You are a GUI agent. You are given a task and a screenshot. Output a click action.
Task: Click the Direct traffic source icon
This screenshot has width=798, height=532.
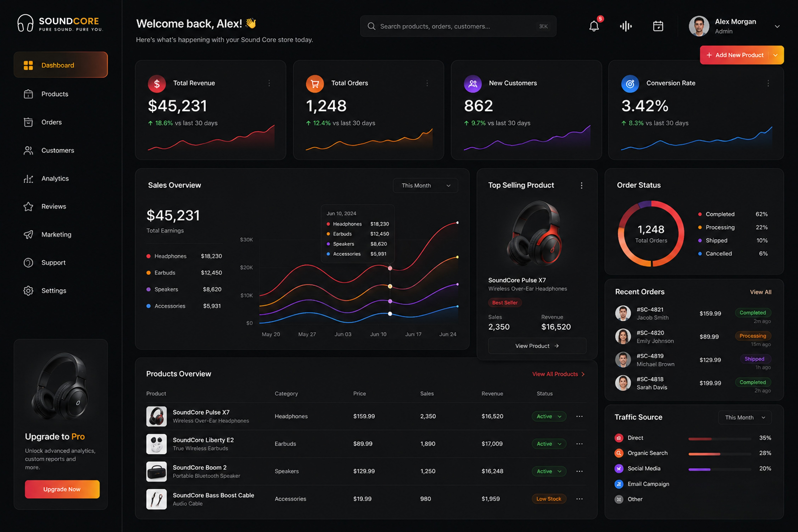tap(619, 438)
